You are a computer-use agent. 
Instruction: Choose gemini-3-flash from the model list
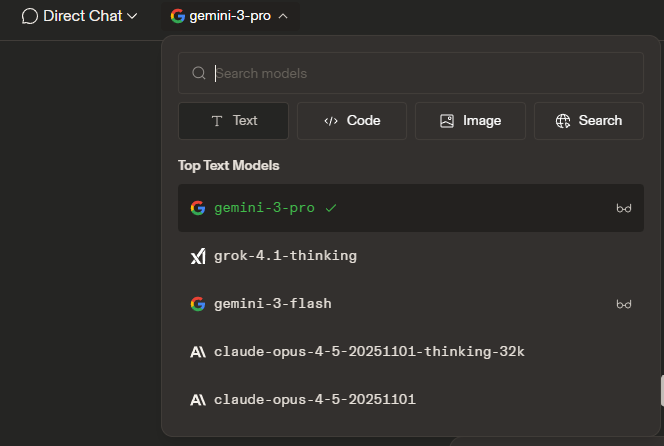click(272, 303)
